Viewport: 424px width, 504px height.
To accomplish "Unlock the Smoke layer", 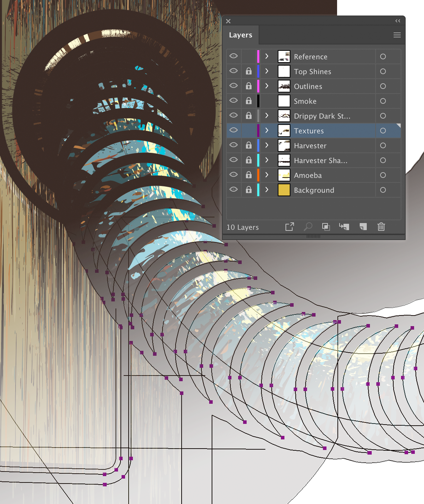I will point(249,101).
